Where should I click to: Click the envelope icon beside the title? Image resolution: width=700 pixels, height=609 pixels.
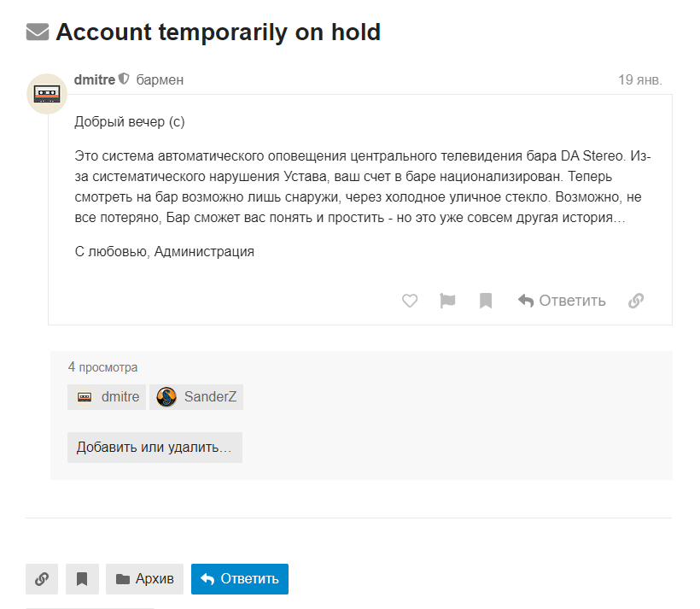pos(38,32)
